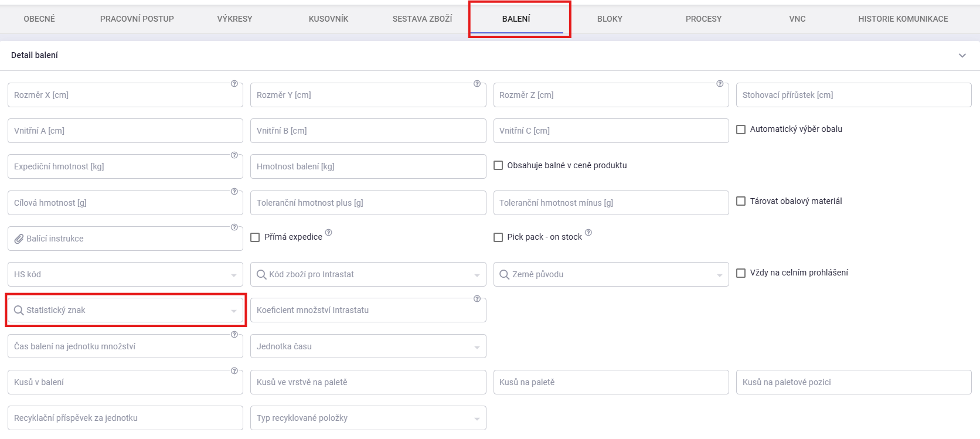Image resolution: width=980 pixels, height=439 pixels.
Task: Tick Obsahuje balné v ceně produktu
Action: (498, 165)
